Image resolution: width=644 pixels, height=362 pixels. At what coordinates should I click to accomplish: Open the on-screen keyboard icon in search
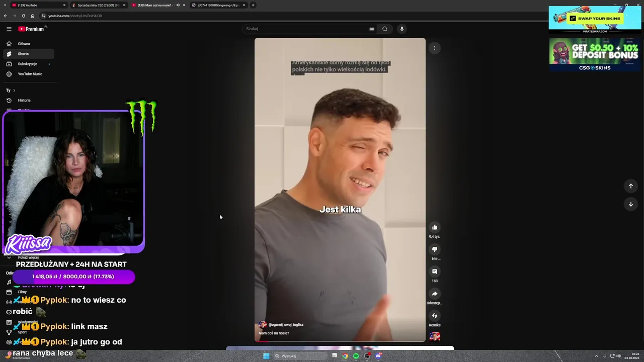[372, 29]
